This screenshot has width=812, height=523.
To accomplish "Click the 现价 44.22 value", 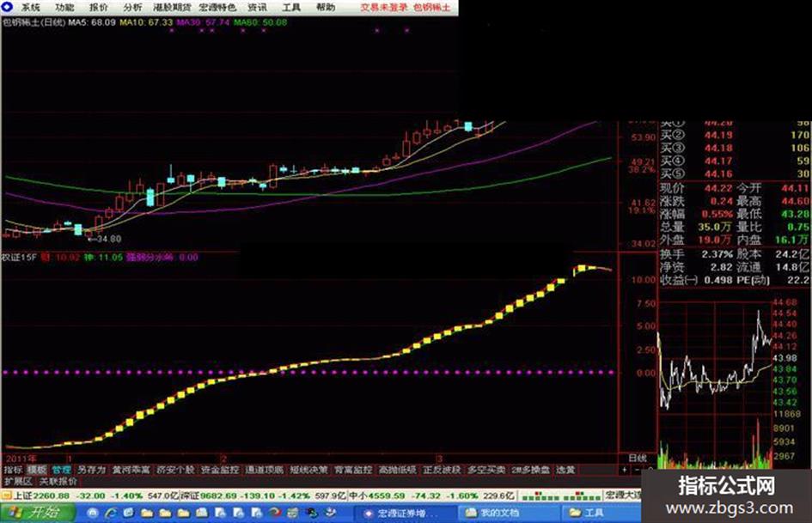I will (x=717, y=188).
